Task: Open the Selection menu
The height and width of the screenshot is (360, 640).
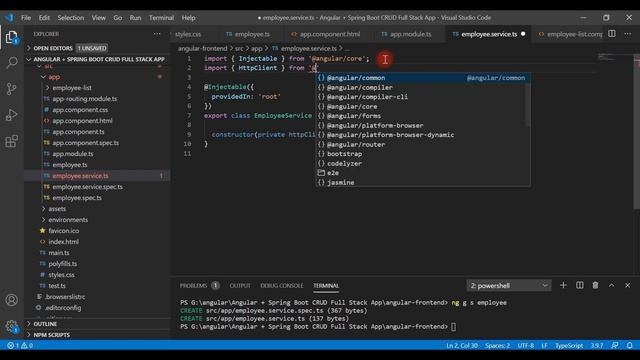Action: pos(71,18)
